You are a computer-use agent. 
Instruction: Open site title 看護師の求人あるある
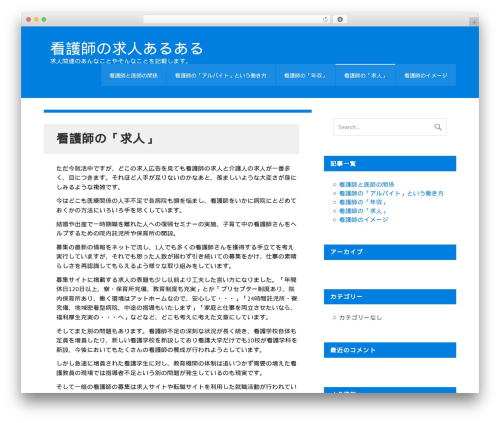tap(127, 49)
